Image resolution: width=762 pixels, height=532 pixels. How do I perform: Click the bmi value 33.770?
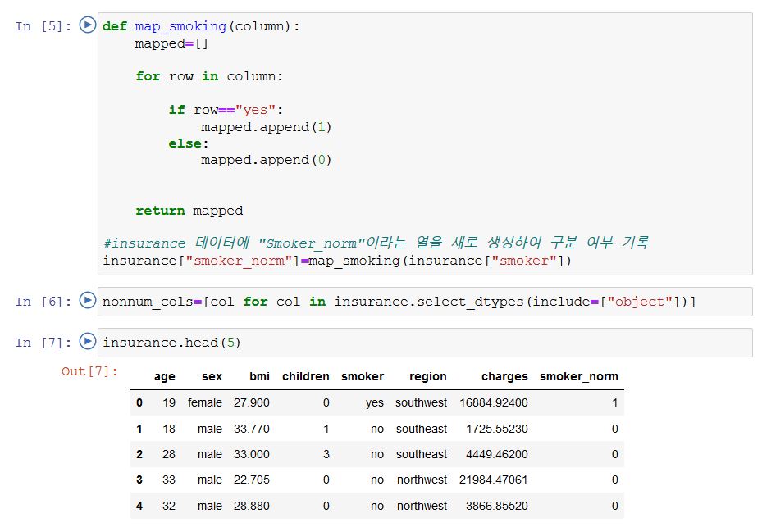pos(251,429)
